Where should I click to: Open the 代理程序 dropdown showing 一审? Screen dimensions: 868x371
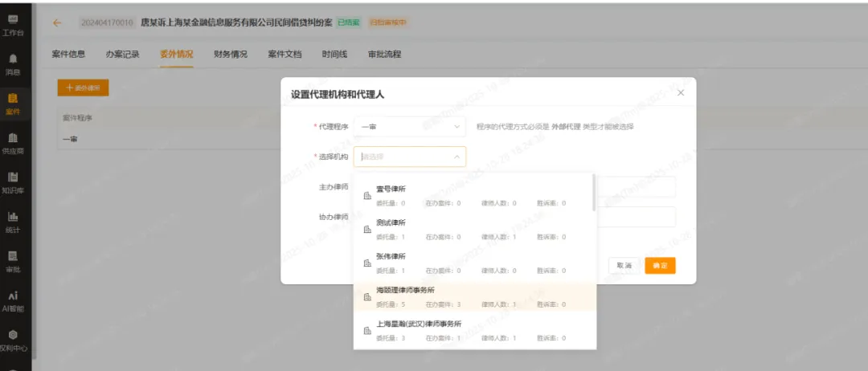pos(410,127)
